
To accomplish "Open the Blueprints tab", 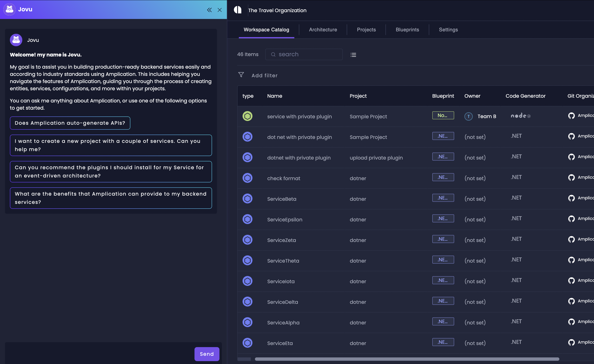I will tap(407, 30).
